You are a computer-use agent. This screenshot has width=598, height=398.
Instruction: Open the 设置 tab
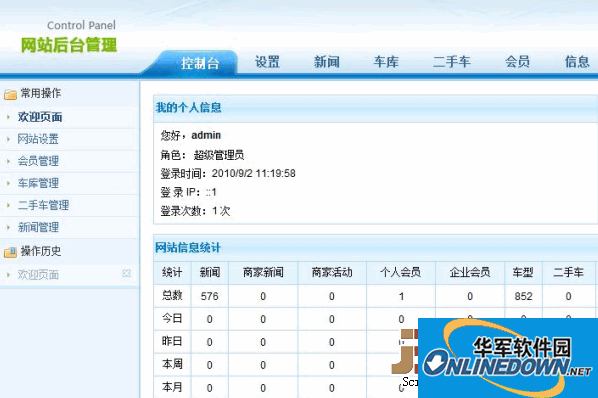(267, 62)
